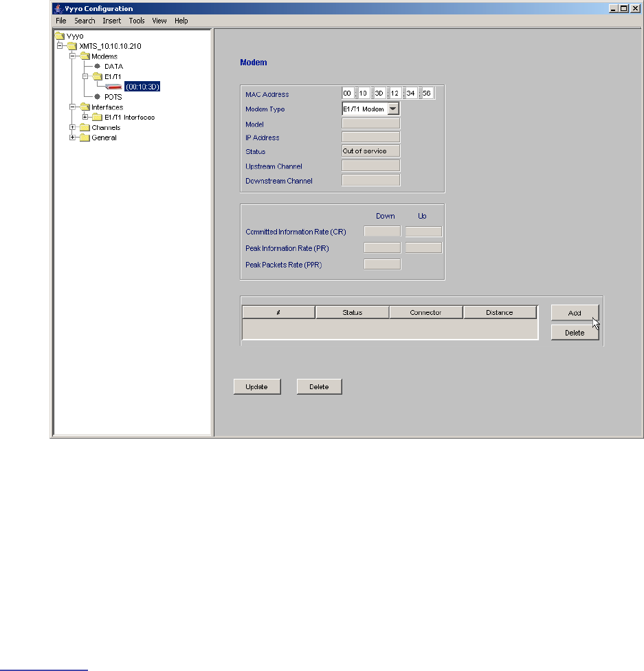Click the Status table column header

pos(352,312)
